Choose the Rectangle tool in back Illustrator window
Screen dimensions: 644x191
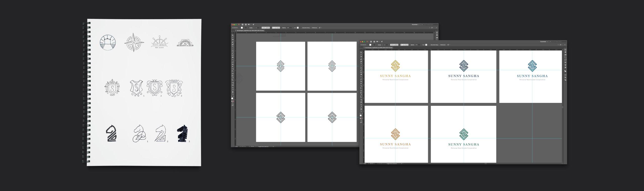click(x=233, y=51)
